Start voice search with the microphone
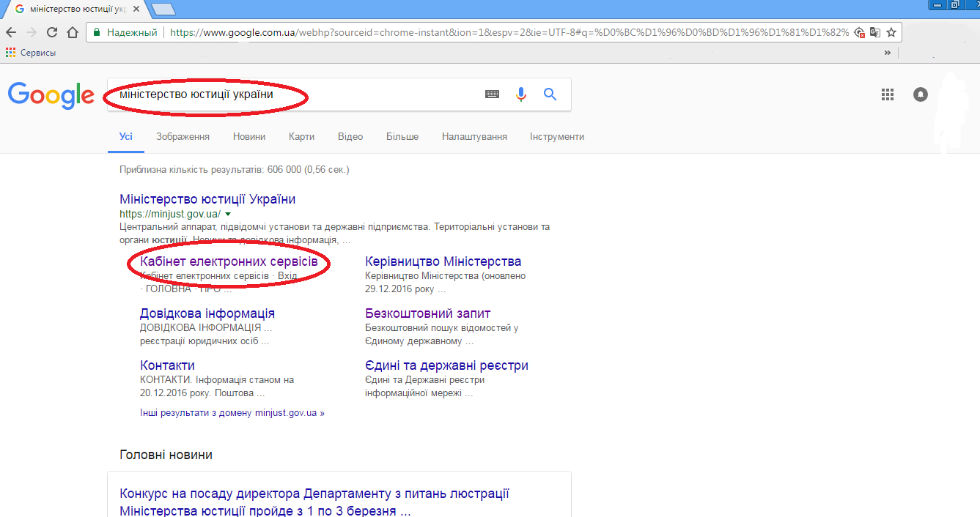 click(521, 94)
